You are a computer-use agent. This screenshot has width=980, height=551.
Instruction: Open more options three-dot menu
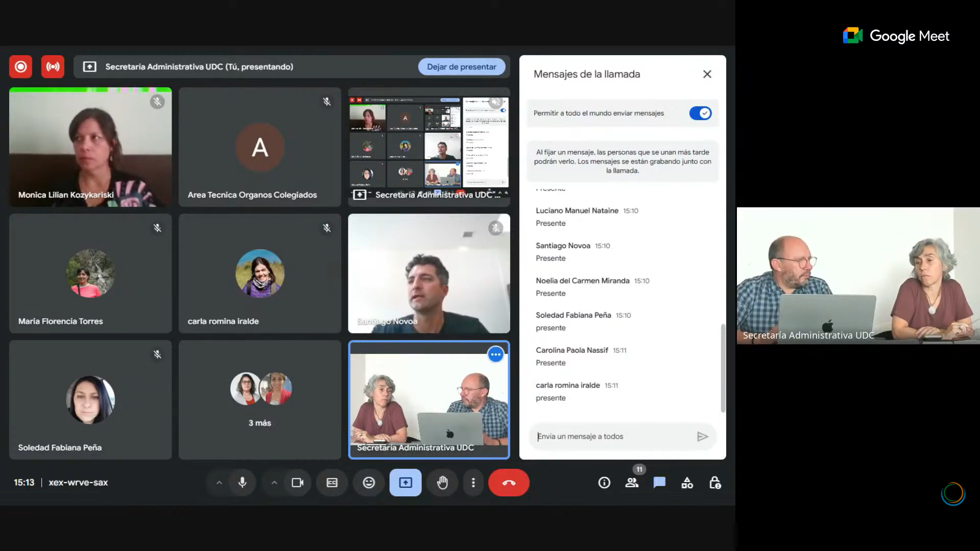tap(473, 483)
